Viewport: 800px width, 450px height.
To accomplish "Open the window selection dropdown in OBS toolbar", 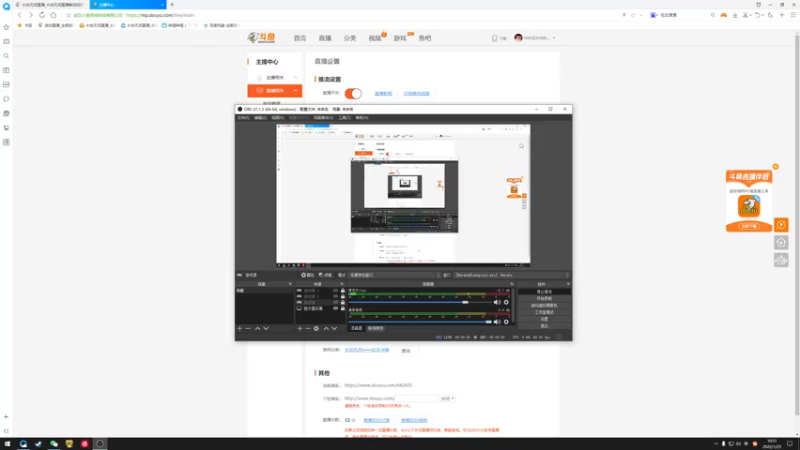I will [x=511, y=275].
